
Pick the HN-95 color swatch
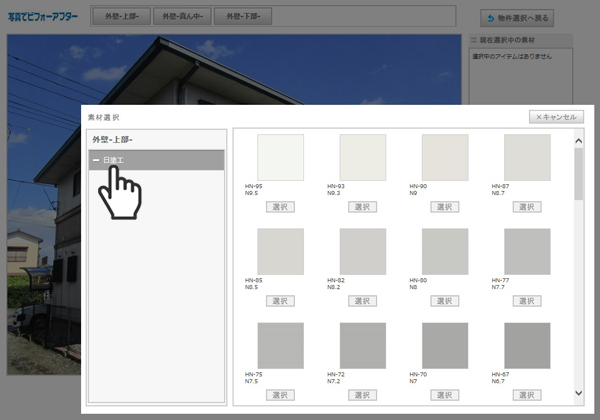click(280, 157)
